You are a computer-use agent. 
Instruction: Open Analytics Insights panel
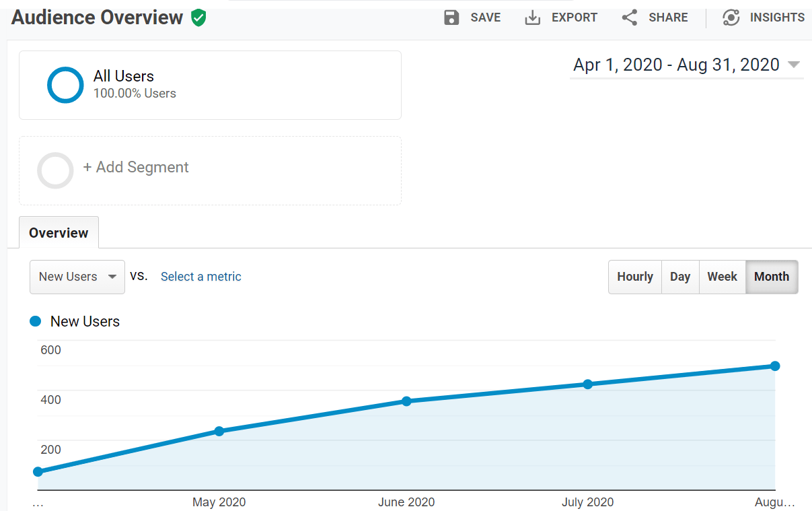(731, 18)
